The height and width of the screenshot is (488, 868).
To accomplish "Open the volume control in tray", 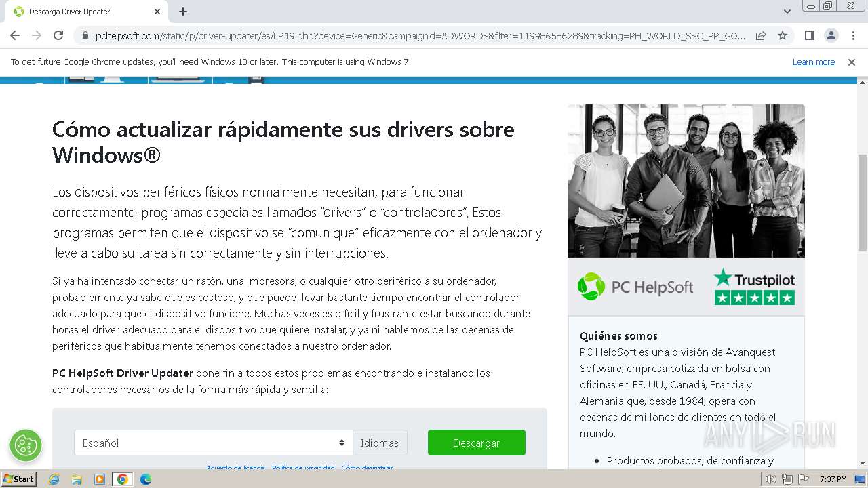I will (771, 479).
